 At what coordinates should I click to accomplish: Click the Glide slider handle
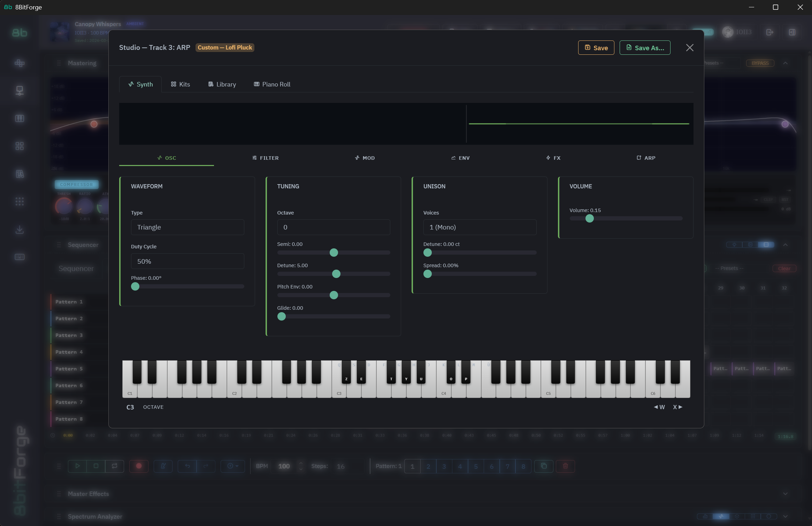pos(282,316)
